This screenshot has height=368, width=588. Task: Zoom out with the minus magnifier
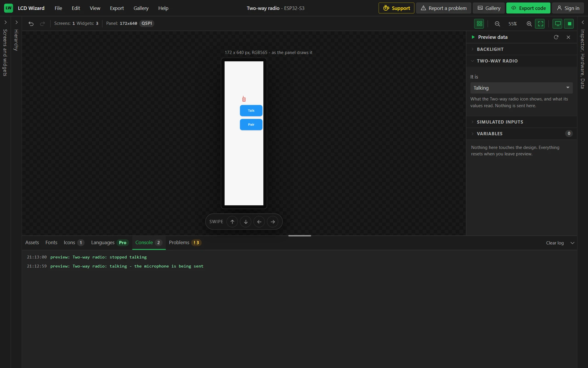coord(497,24)
